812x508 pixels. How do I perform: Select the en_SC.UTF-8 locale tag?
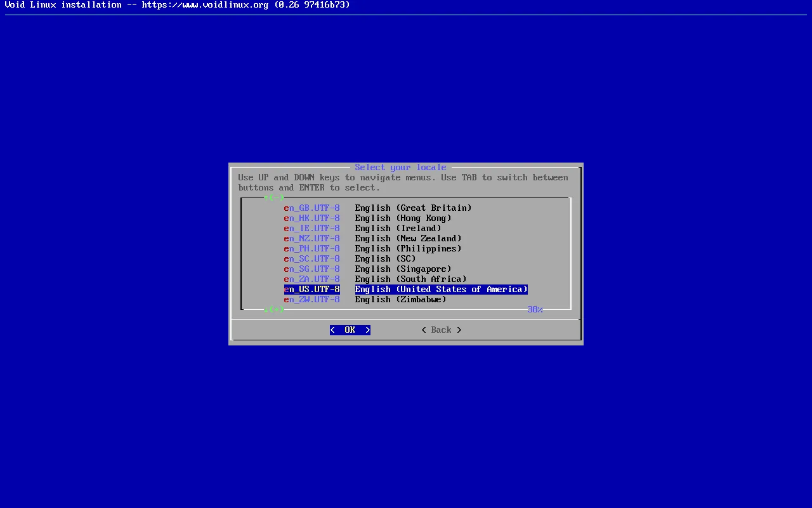pos(312,259)
